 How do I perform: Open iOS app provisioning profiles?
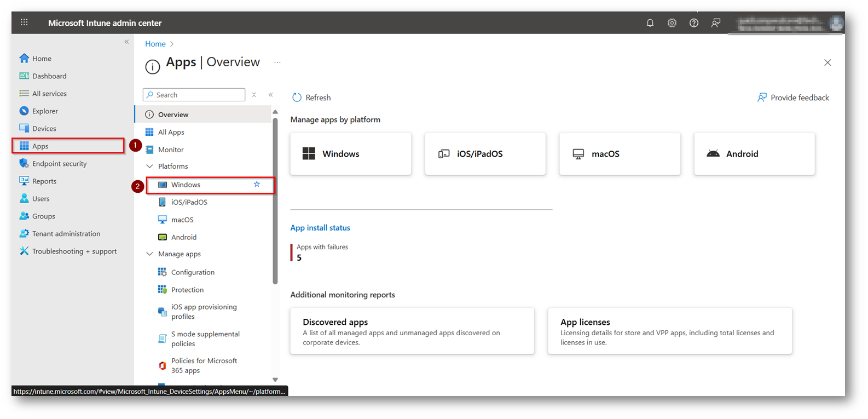coord(204,312)
